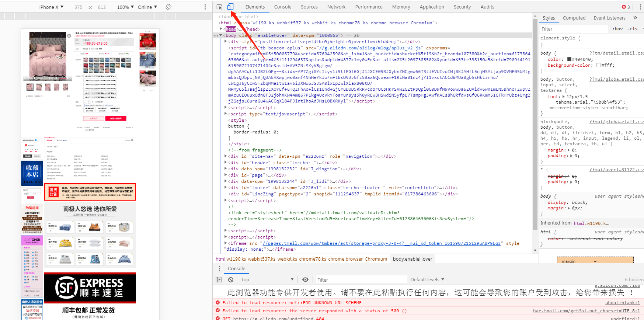Viewport: 644px width, 320px height.
Task: Click the Styles filter input
Action: click(574, 29)
